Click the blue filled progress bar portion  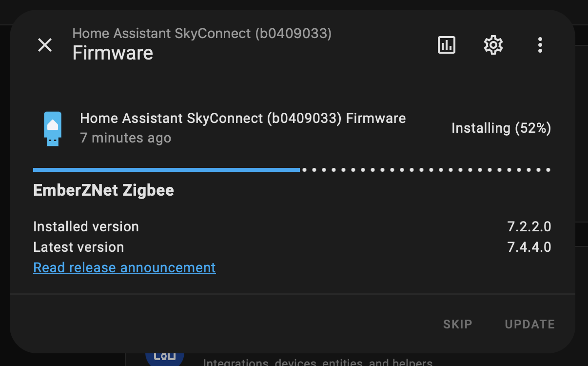pyautogui.click(x=166, y=170)
